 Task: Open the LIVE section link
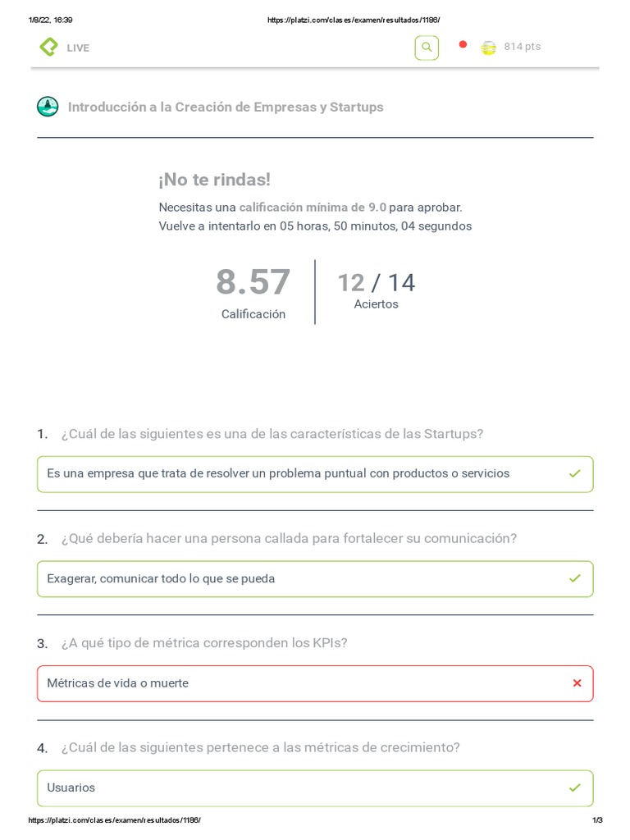[78, 48]
